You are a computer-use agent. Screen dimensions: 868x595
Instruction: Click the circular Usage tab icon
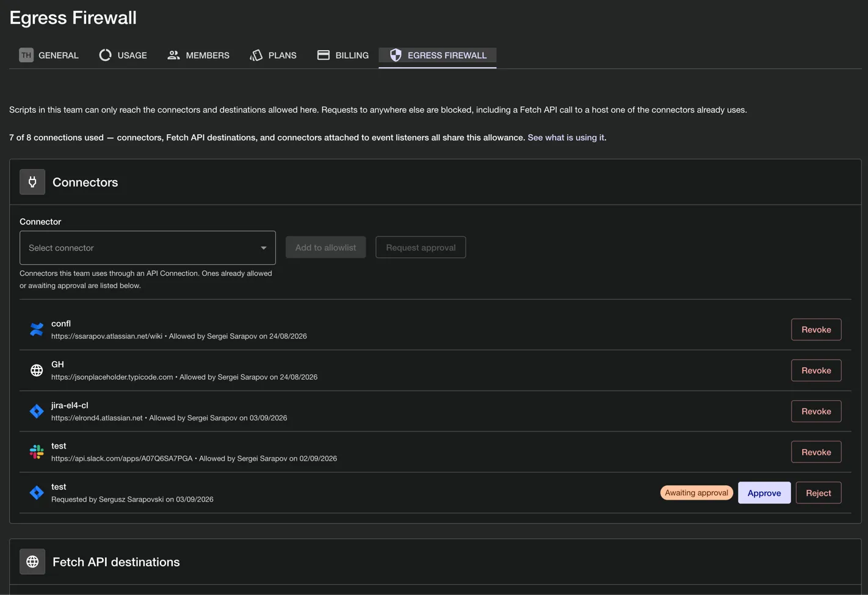pyautogui.click(x=105, y=55)
